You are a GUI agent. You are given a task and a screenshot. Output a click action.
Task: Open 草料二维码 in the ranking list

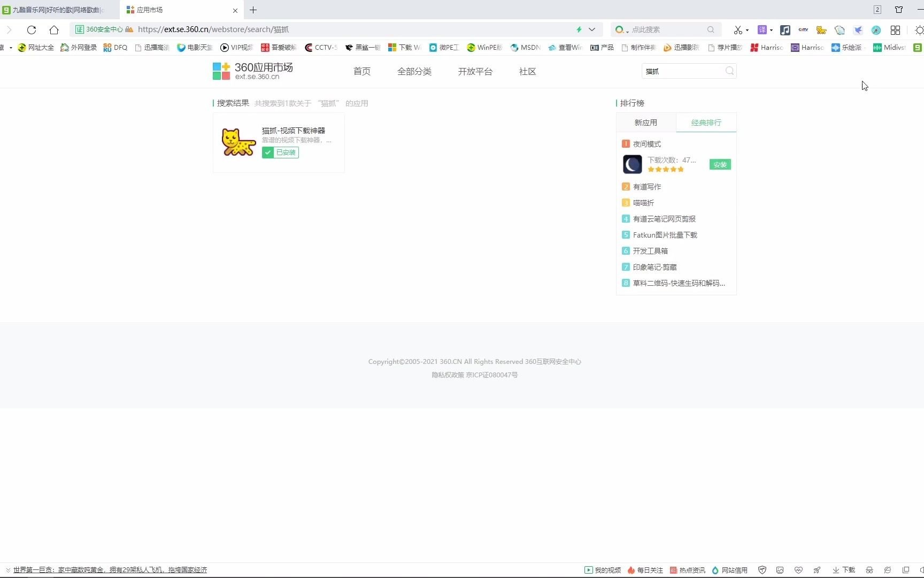[x=679, y=283]
